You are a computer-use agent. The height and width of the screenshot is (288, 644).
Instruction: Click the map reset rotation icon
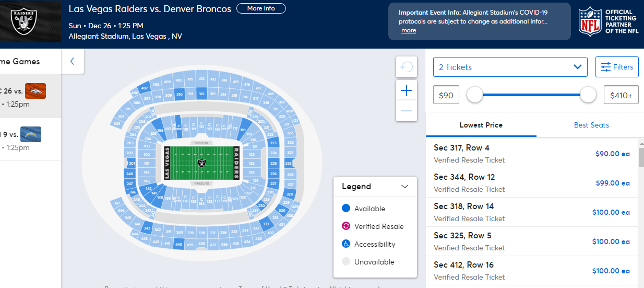[407, 67]
